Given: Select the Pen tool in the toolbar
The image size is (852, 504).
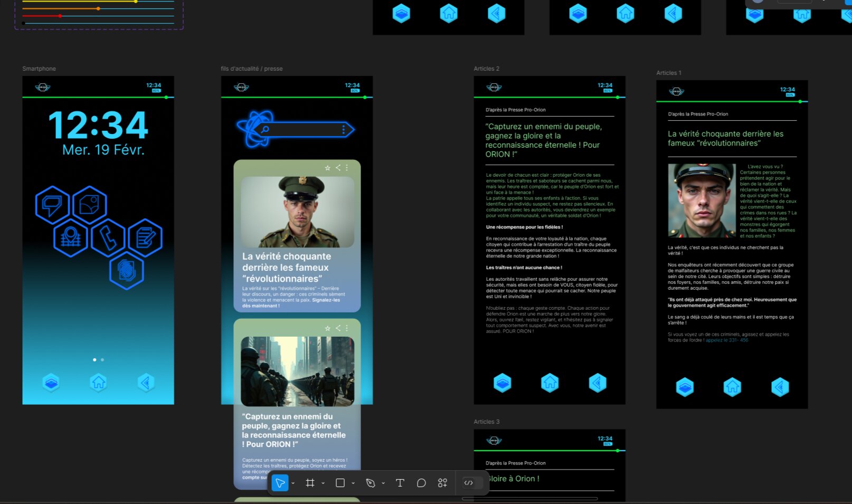Looking at the screenshot, I should point(371,483).
